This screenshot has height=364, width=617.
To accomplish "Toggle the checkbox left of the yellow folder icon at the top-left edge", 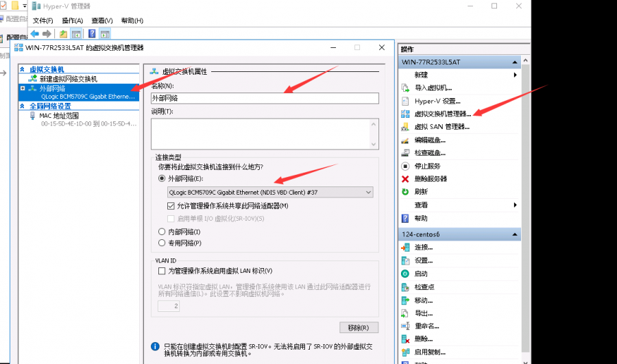I will point(3,5).
